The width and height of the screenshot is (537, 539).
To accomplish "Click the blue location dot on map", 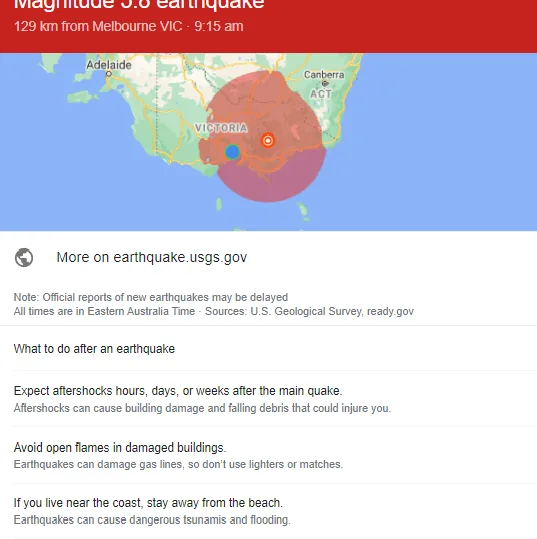I will pyautogui.click(x=232, y=152).
